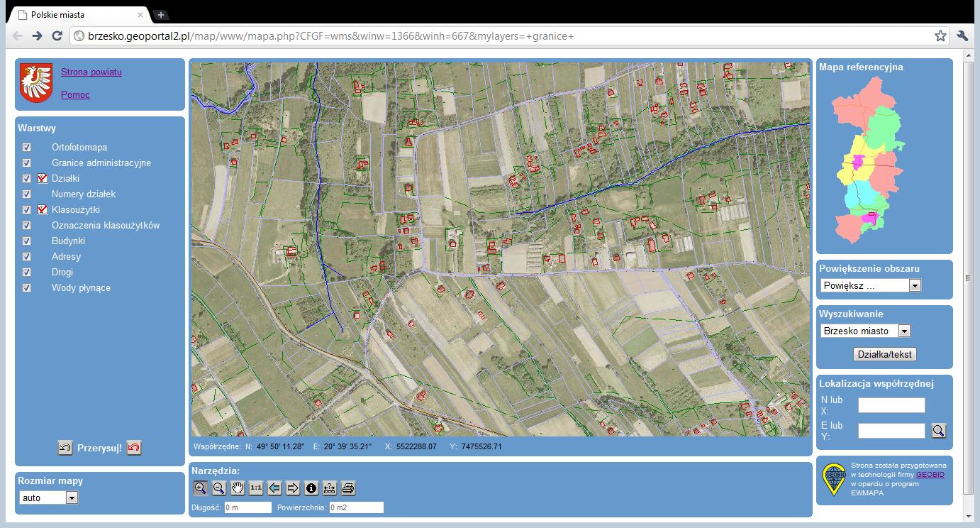980x528 pixels.
Task: Toggle Oznaczenia klasoużytków checkbox
Action: 27,226
